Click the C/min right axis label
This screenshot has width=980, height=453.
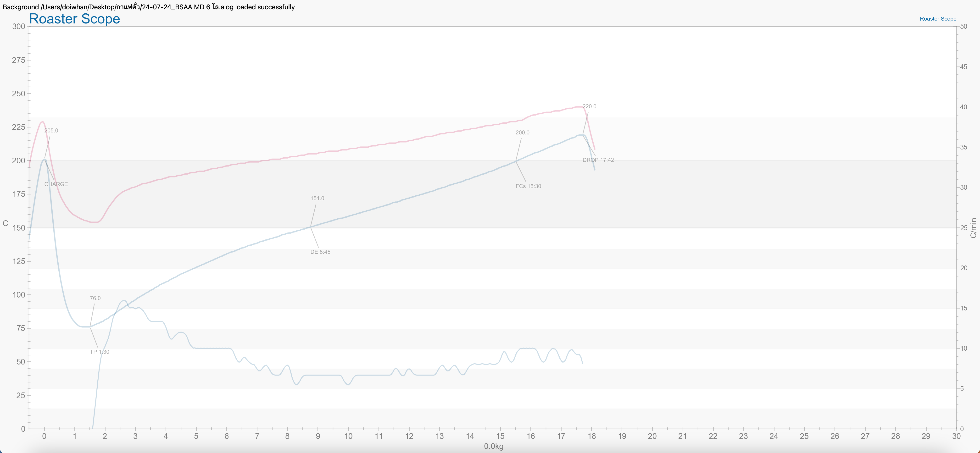click(x=973, y=228)
